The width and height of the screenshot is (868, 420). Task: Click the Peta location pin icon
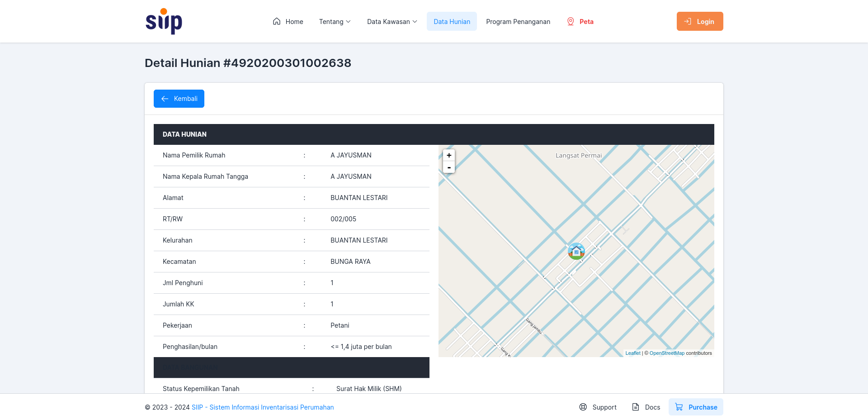pos(571,21)
